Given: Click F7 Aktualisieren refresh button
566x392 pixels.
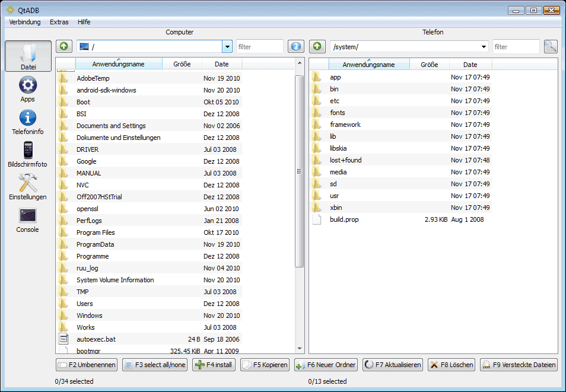Looking at the screenshot, I should (393, 365).
